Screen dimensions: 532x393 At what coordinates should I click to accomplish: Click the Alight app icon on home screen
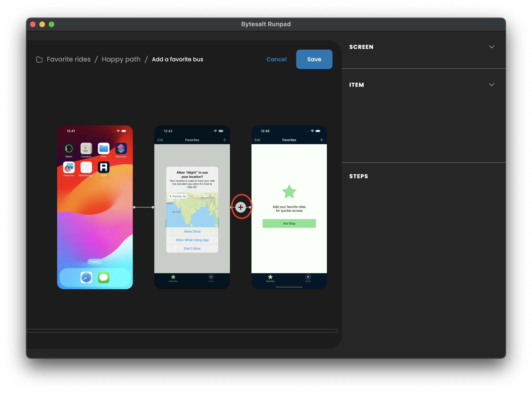[103, 167]
